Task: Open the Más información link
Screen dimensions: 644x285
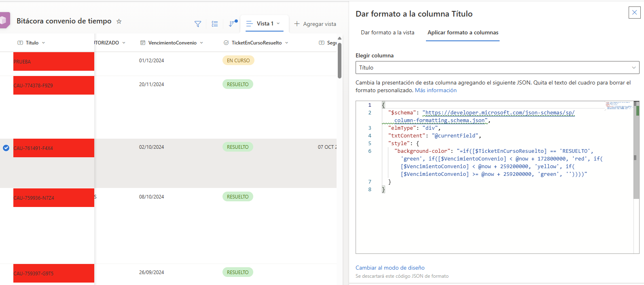Action: pos(436,91)
